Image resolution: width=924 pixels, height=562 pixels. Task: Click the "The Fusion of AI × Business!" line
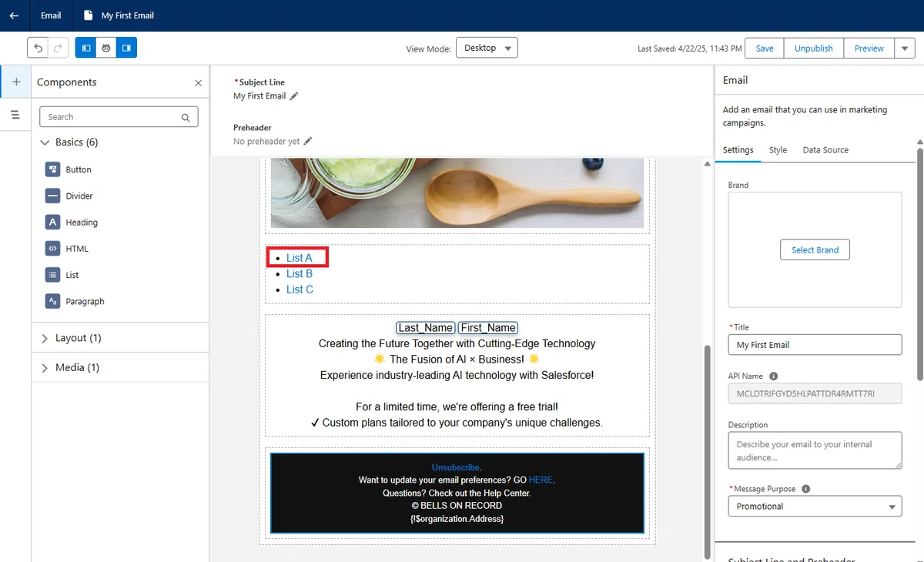(457, 360)
